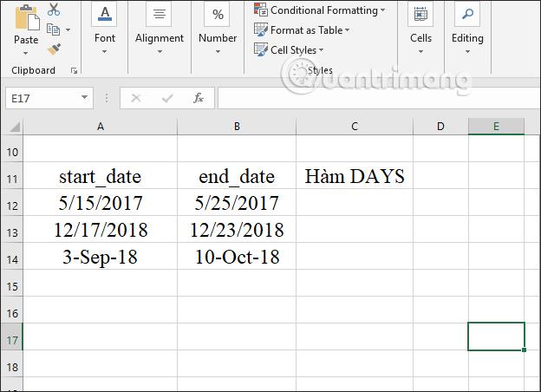Click the Cut scissors icon

[x=54, y=10]
